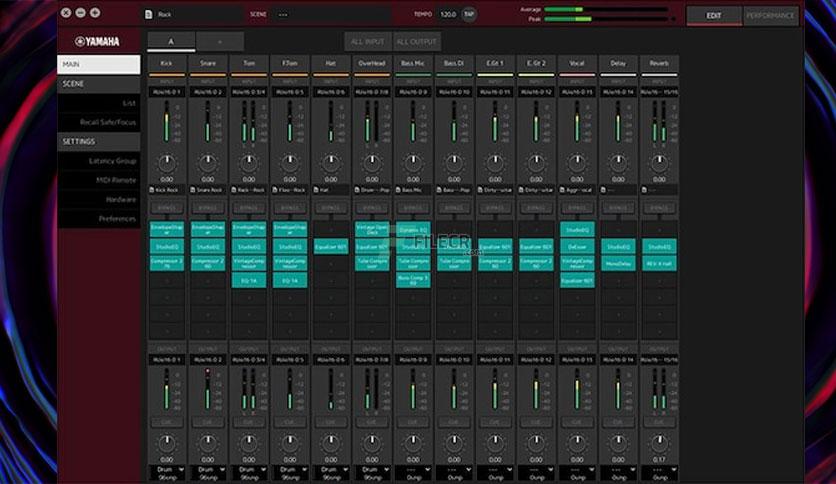Enable CUE on the Kick output
The width and height of the screenshot is (836, 484).
point(167,422)
